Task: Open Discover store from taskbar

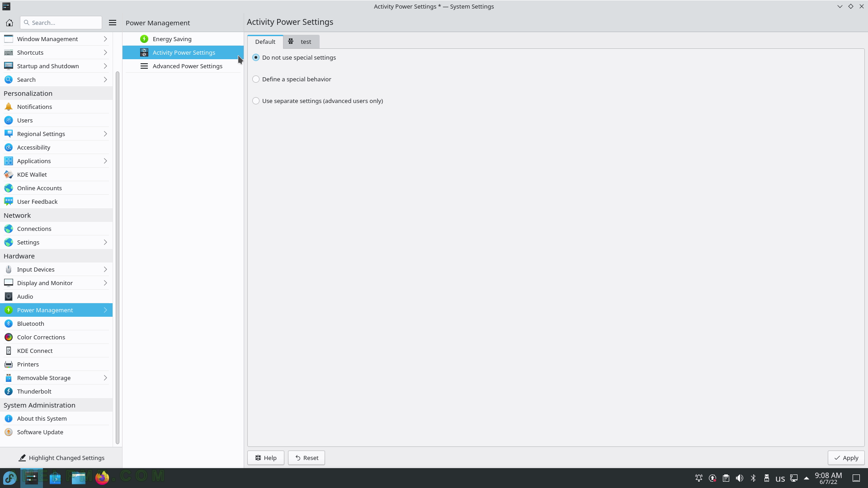Action: 55,478
